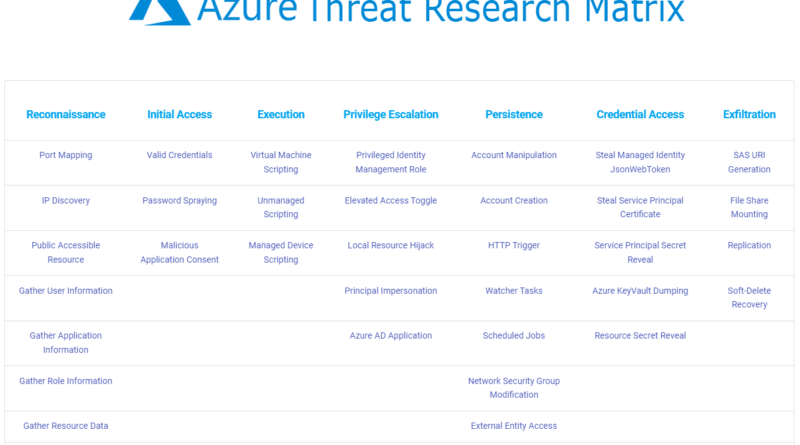Open the Soft-Delete Recovery technique
800x445 pixels.
(749, 298)
